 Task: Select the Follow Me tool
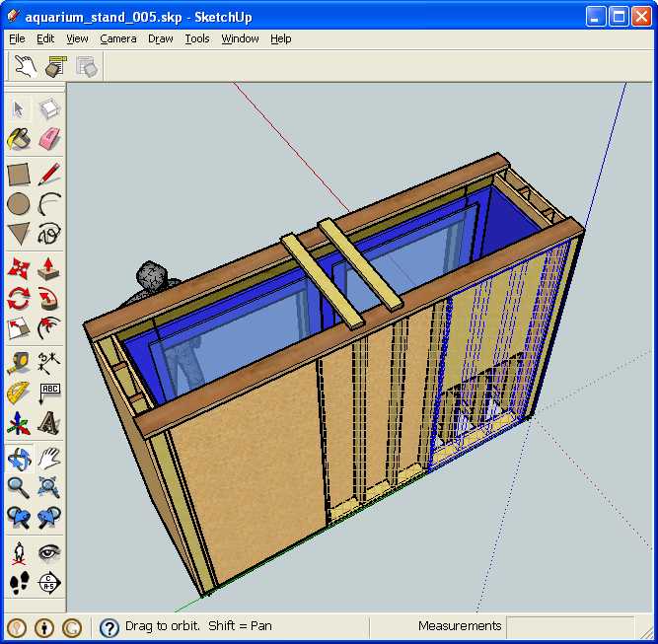pos(49,298)
